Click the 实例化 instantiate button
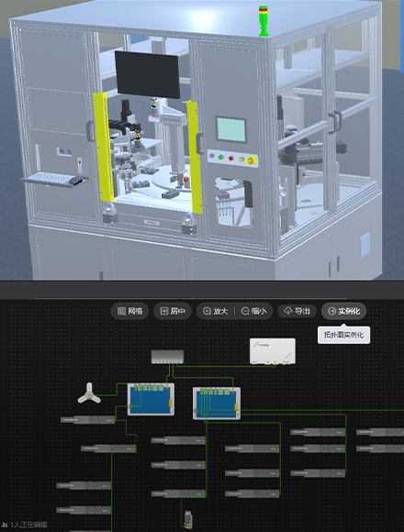The image size is (404, 532). coord(343,311)
